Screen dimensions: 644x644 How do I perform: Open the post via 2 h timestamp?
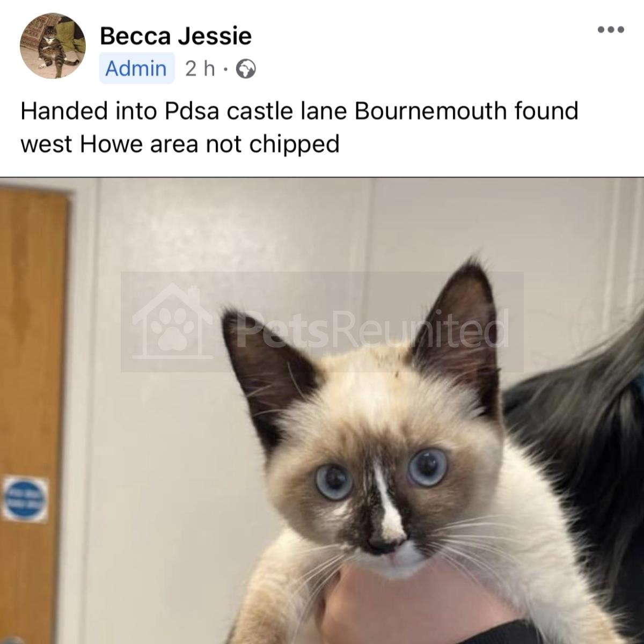coord(200,69)
